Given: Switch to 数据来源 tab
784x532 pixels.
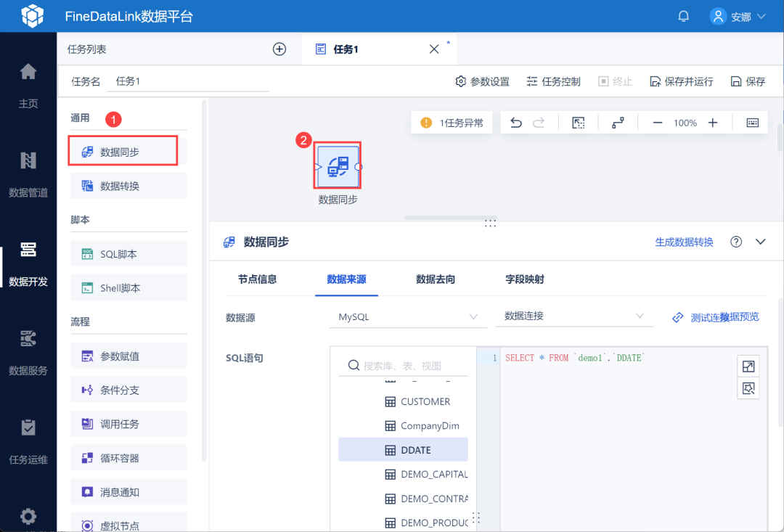Looking at the screenshot, I should coord(346,279).
